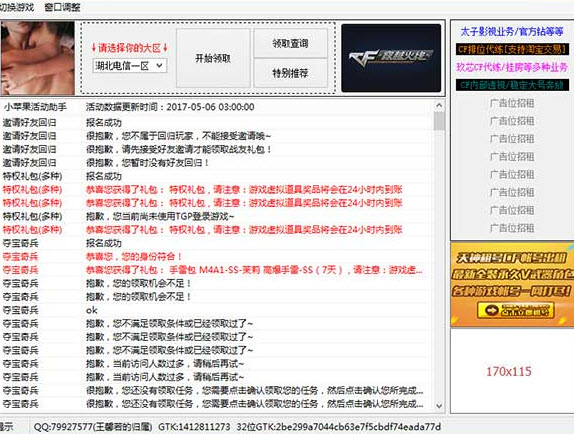Screen dimensions: 574x434
Task: Select the row 请先接受好友邀请才能领取战友礼包
Action: 217,149
